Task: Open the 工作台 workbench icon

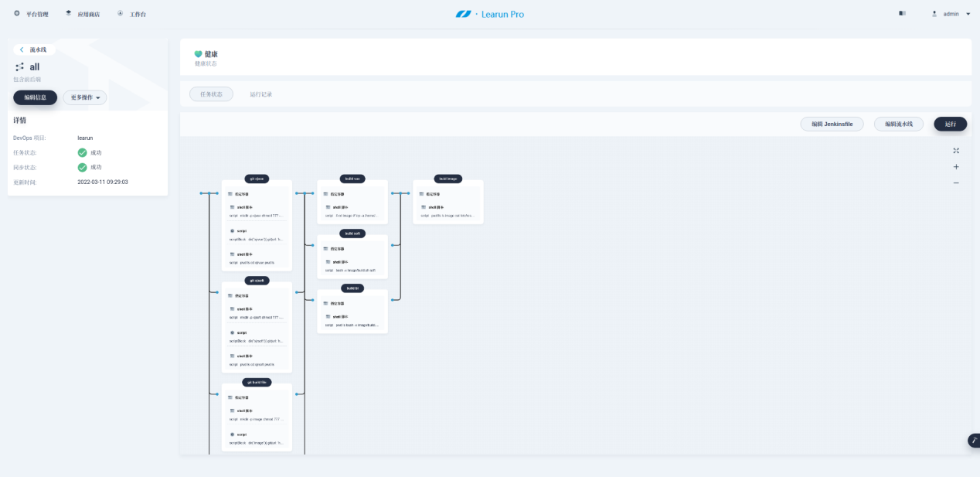Action: tap(120, 13)
